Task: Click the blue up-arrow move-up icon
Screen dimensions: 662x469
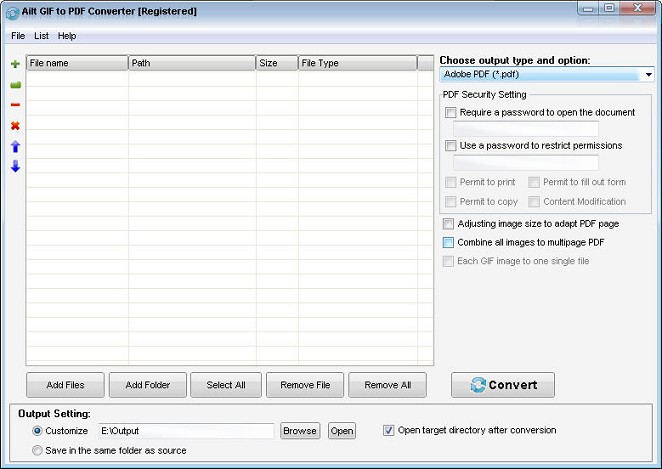Action: point(16,146)
